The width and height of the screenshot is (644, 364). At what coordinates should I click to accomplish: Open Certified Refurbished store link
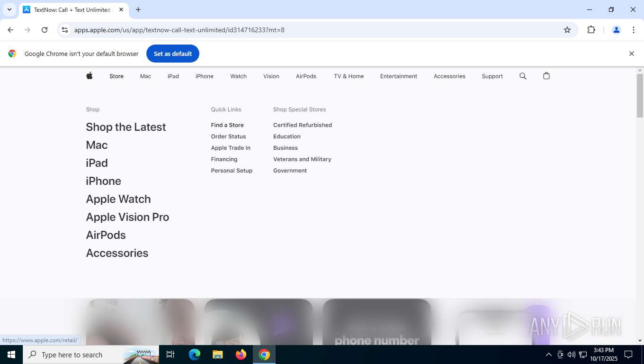[x=303, y=125]
